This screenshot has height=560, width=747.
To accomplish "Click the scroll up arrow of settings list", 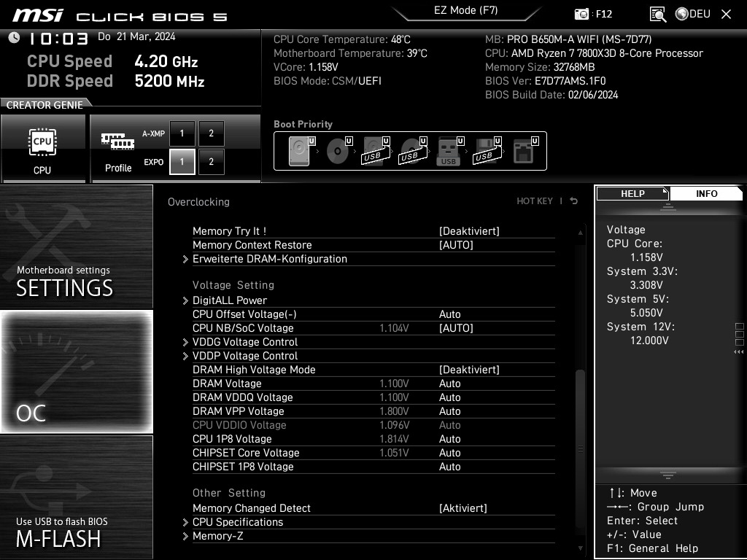I will 580,233.
